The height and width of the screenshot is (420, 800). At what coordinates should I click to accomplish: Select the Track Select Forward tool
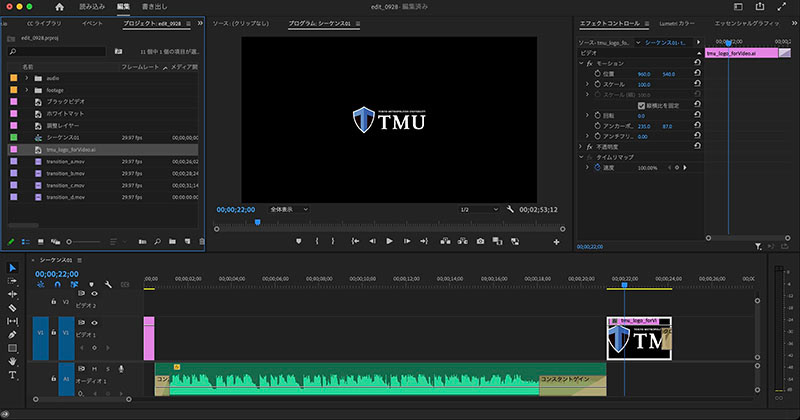click(13, 281)
